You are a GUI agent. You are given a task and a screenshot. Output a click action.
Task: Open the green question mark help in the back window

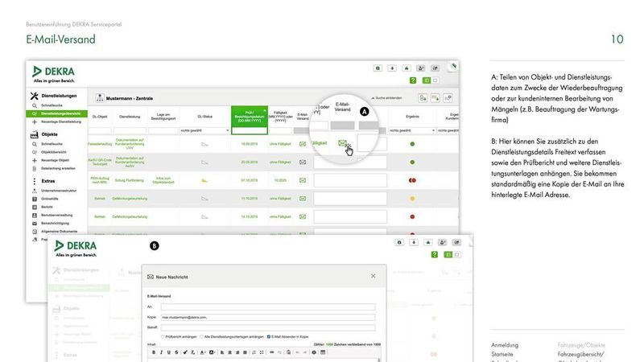coord(413,80)
